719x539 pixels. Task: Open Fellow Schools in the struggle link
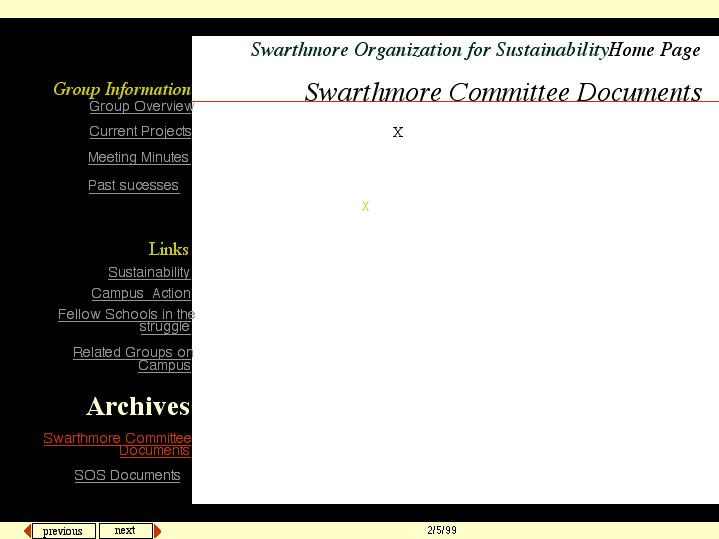pos(126,320)
